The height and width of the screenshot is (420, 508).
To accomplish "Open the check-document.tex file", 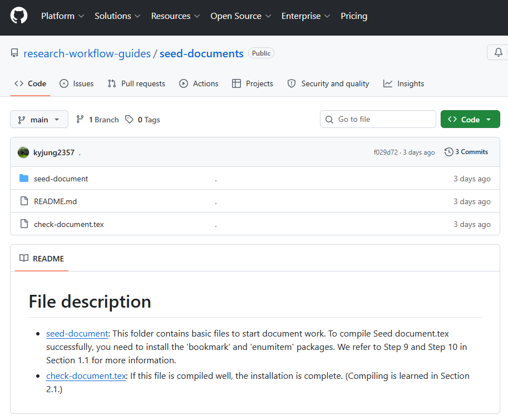I will click(68, 224).
